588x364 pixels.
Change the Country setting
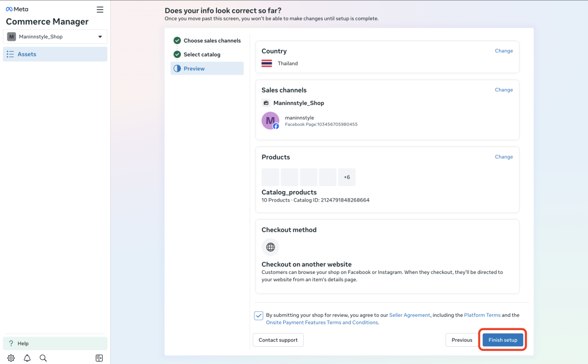(504, 51)
